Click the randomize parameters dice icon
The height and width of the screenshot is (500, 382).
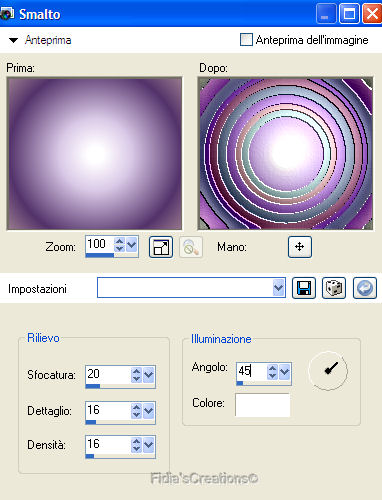point(334,288)
